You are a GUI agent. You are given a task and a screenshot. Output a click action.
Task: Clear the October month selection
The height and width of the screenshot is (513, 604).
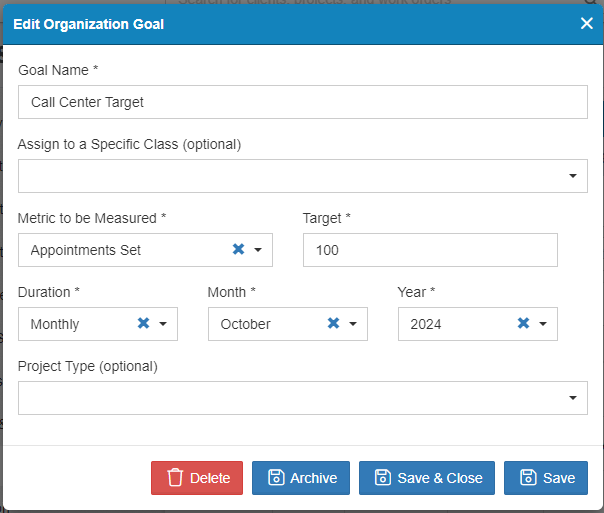333,323
